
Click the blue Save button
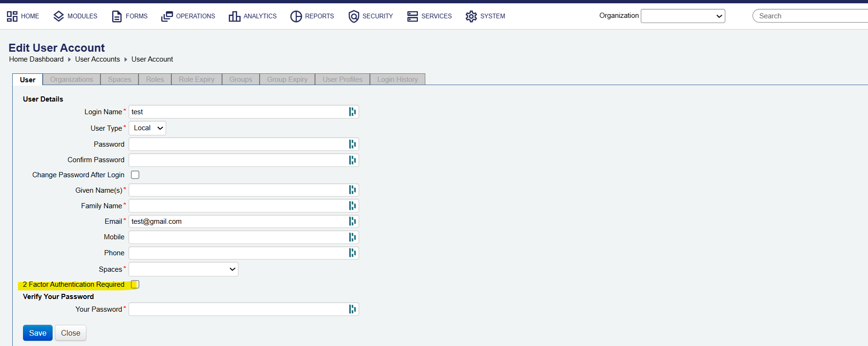point(38,333)
